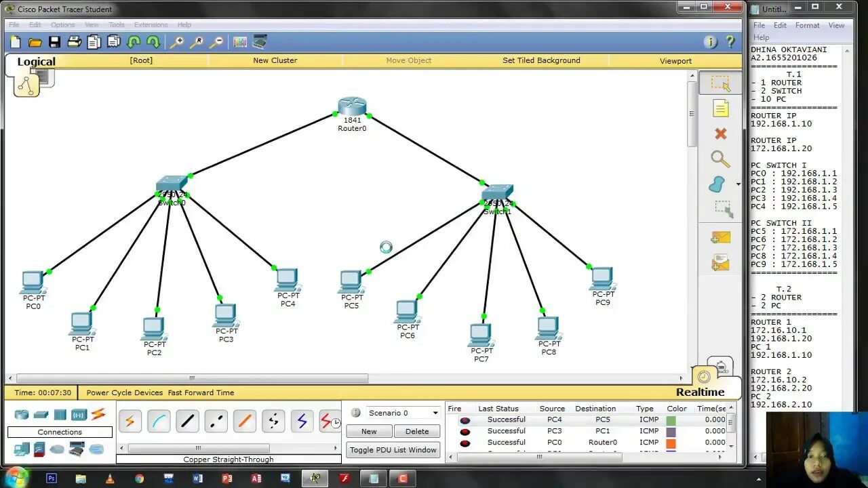Fire the PC3 to PC1 PDU

(x=465, y=432)
